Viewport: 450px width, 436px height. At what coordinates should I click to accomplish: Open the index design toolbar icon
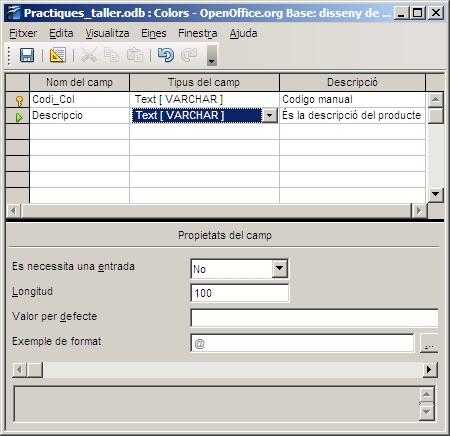[58, 55]
